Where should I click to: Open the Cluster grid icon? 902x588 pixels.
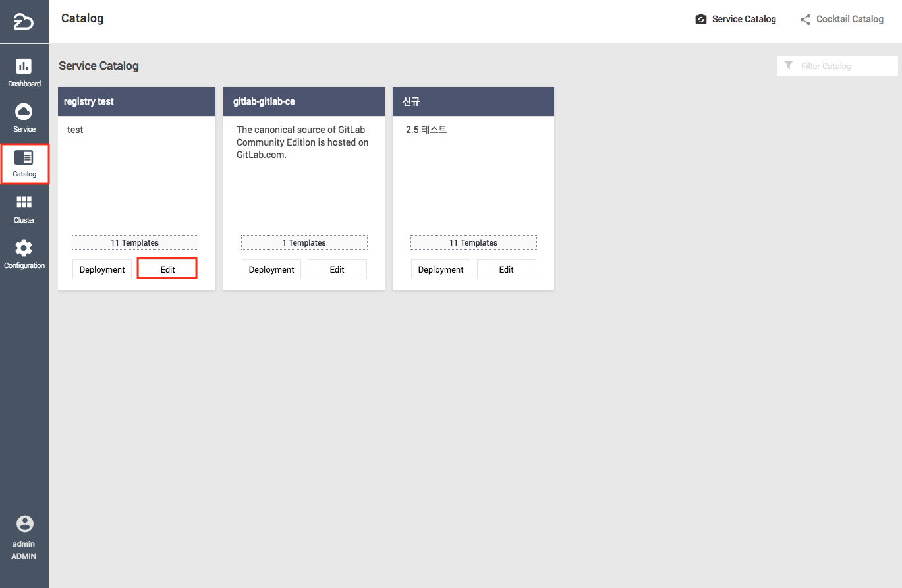point(24,203)
